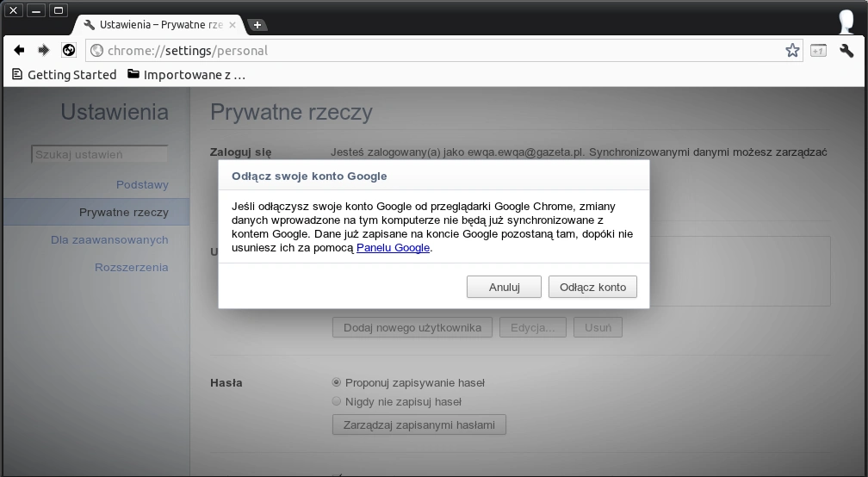
Task: Click Dodaj nowego użytkownika button
Action: click(x=412, y=327)
